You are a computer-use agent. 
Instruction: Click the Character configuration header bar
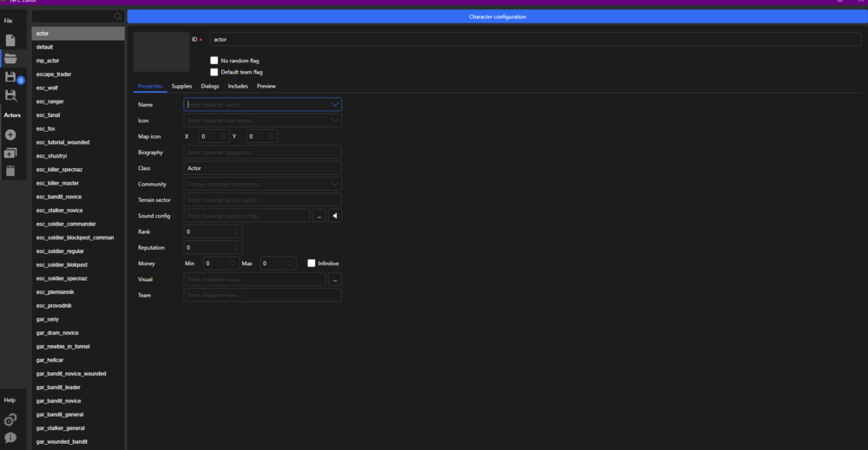497,16
